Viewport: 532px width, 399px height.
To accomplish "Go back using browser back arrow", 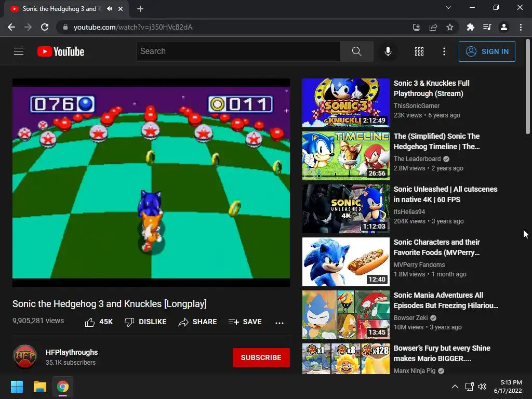I will [x=11, y=27].
